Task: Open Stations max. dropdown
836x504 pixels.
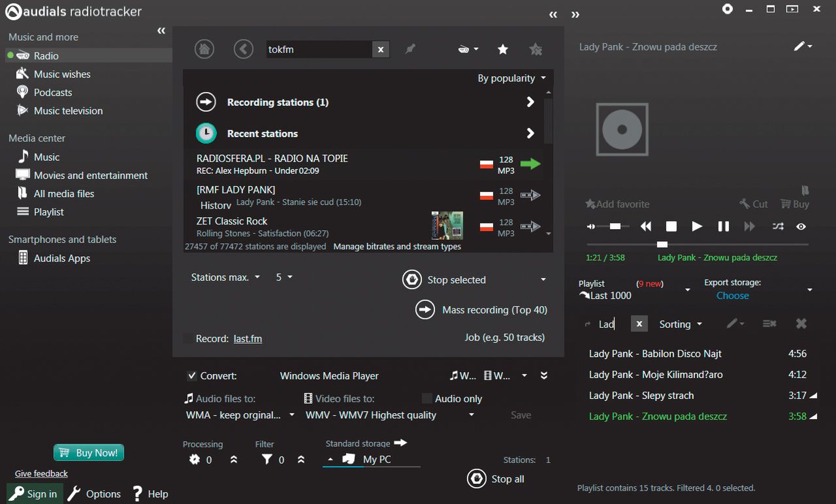Action: (x=225, y=277)
